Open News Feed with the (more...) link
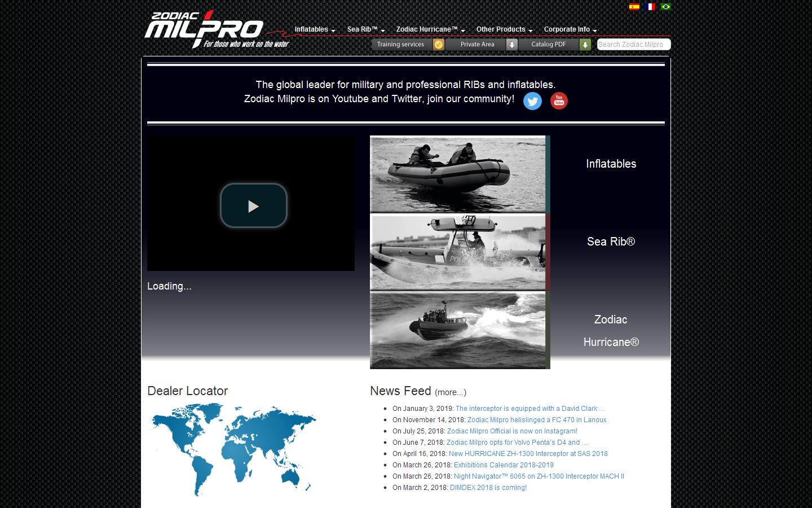812x508 pixels. pyautogui.click(x=449, y=392)
